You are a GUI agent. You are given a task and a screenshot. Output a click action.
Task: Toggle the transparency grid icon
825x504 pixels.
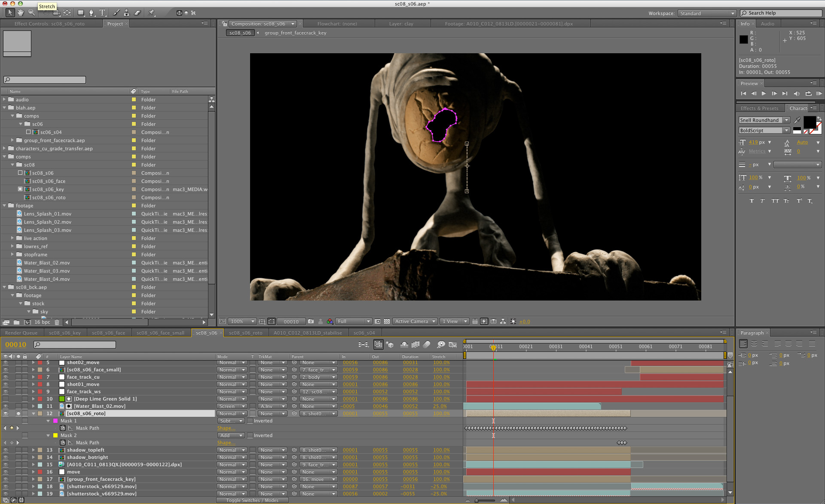(x=387, y=321)
